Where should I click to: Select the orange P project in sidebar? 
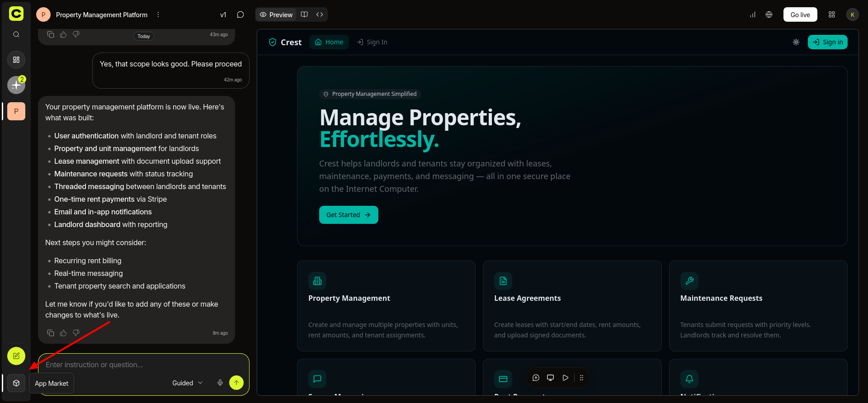click(x=16, y=111)
